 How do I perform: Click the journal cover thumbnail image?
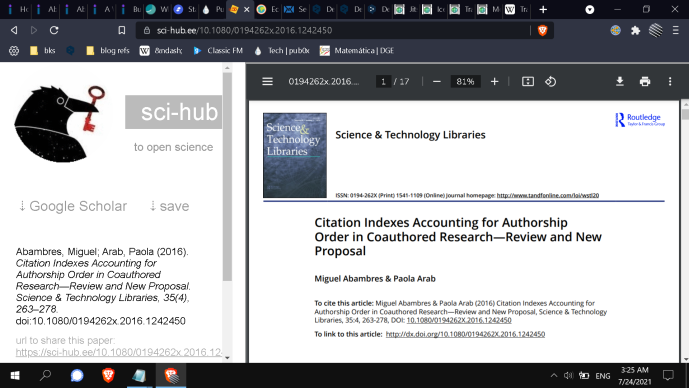click(295, 155)
